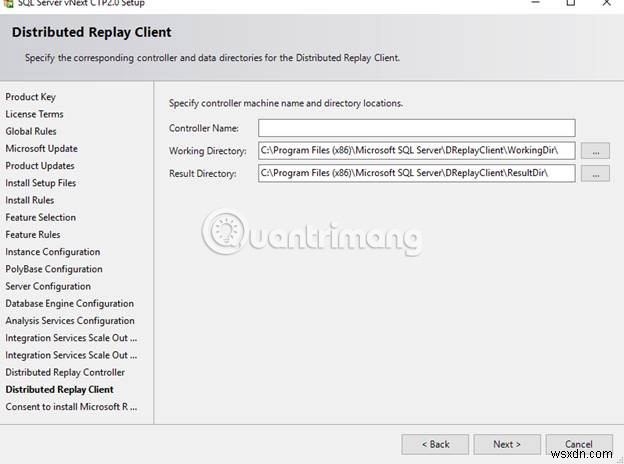Select the Server Configuration step
Image resolution: width=624 pixels, height=464 pixels.
pyautogui.click(x=48, y=286)
